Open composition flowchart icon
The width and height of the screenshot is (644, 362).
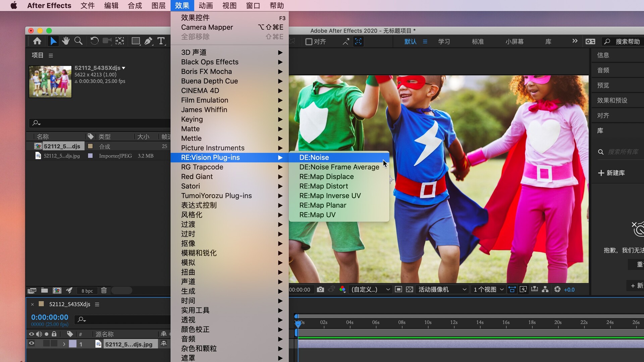(x=545, y=289)
